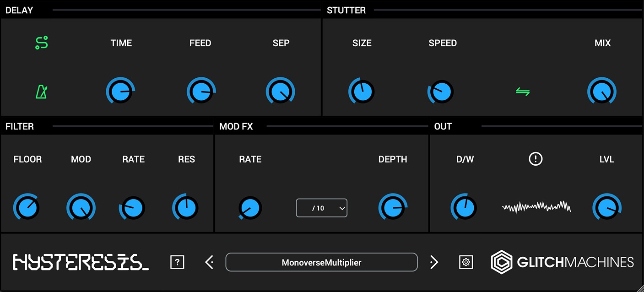Screen dimensions: 644x292
Task: Click the stutter SIZE knob
Action: click(x=362, y=92)
